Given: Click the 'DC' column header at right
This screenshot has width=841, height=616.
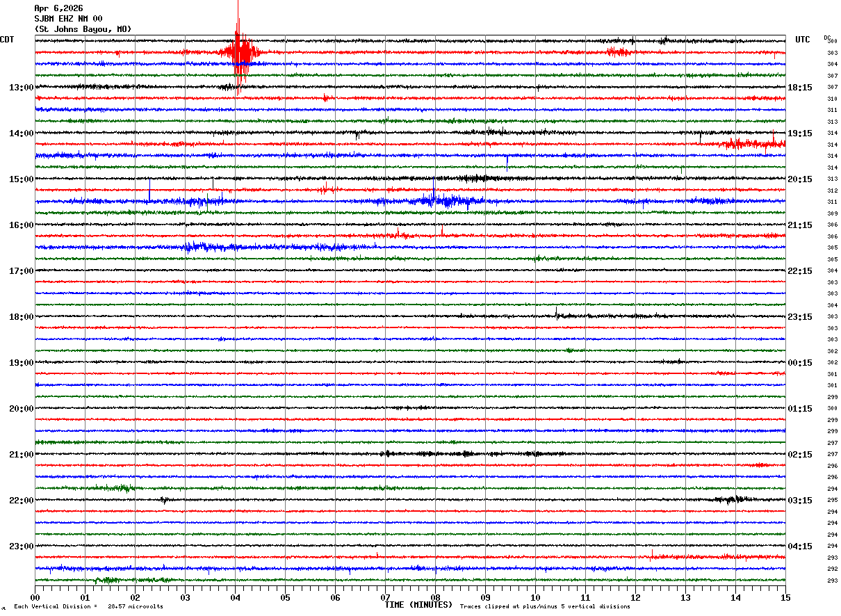Looking at the screenshot, I should tap(827, 38).
